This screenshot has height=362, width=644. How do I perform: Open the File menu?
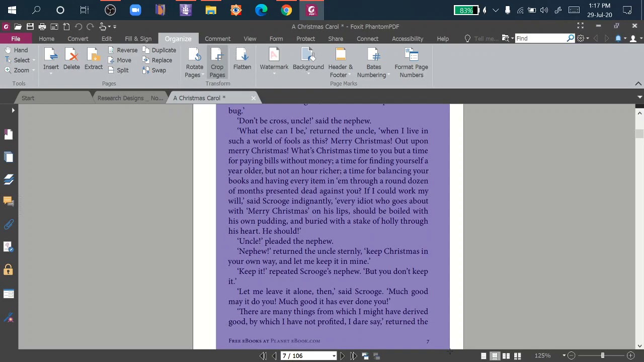(16, 39)
